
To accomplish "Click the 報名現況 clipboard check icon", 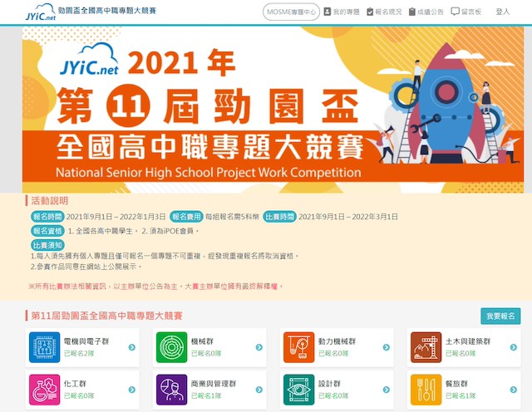I will (370, 12).
